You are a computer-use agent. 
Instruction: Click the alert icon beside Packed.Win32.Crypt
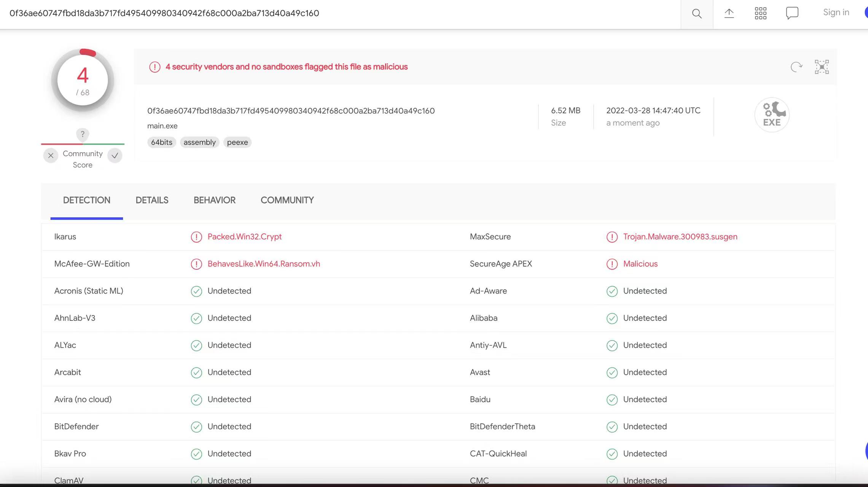click(196, 237)
